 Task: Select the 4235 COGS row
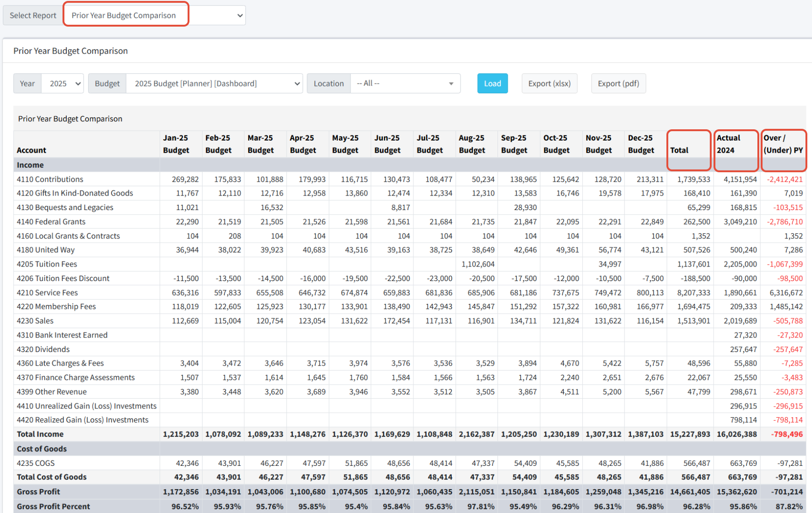point(410,463)
